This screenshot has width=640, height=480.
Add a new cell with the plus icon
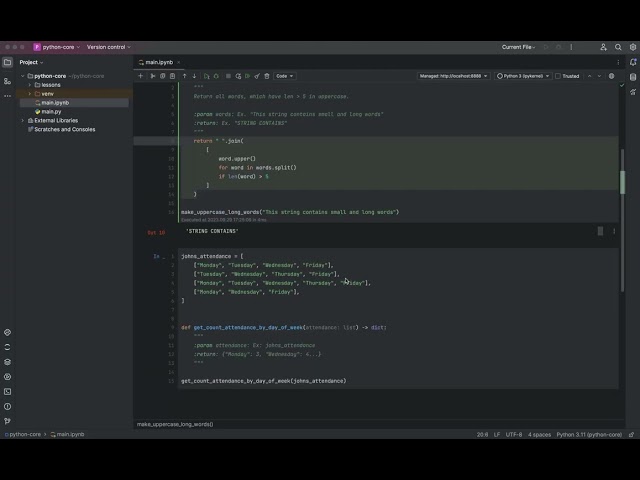140,76
